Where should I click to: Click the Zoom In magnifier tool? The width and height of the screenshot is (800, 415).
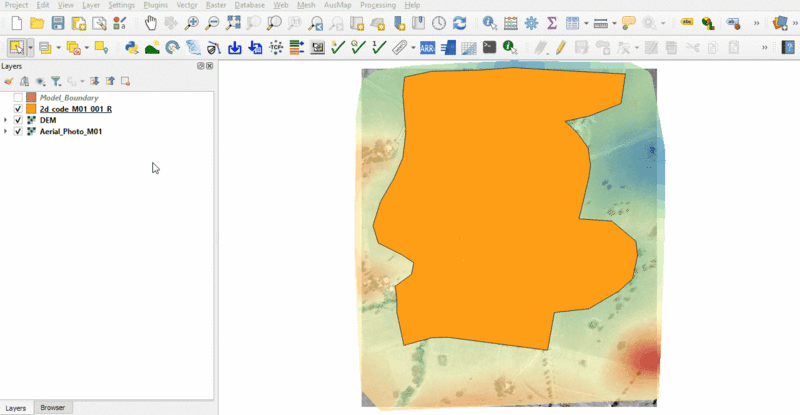coord(192,22)
